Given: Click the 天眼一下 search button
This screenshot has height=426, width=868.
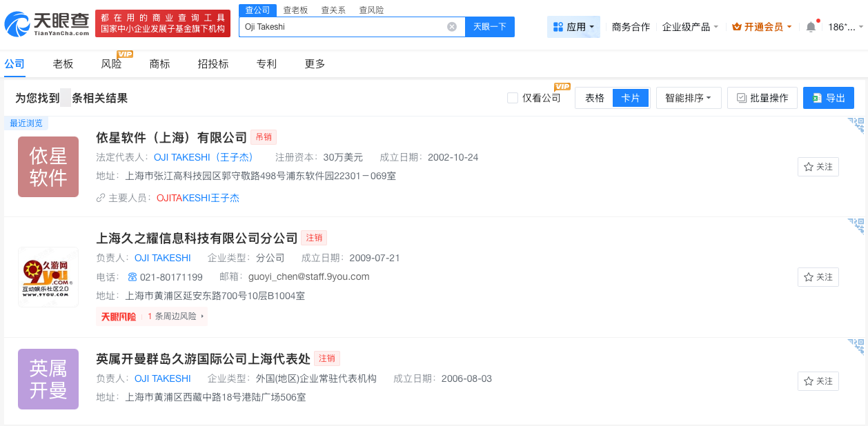Looking at the screenshot, I should (490, 26).
